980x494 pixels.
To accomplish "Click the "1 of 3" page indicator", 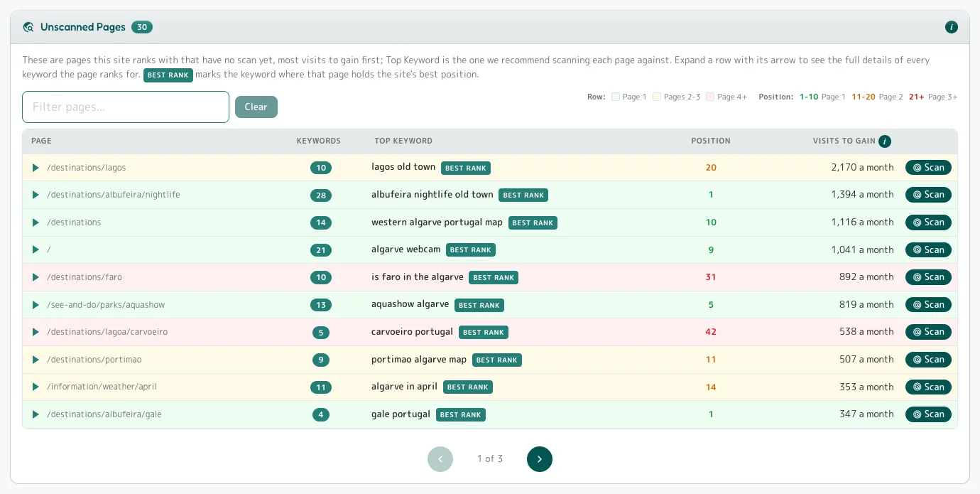I will pos(490,459).
